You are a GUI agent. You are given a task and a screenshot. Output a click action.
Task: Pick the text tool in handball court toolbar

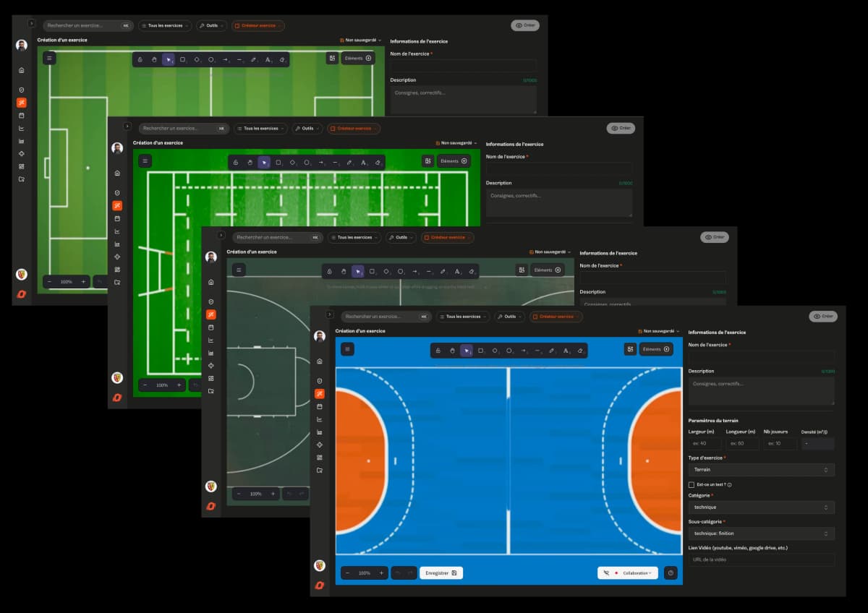[x=566, y=351]
